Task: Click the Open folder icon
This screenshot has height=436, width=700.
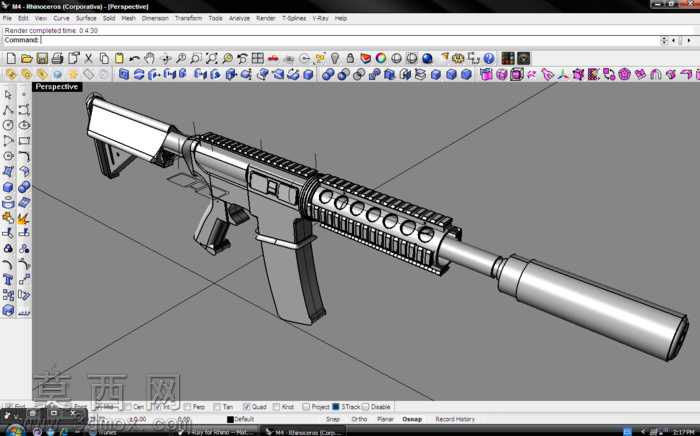Action: 26,58
